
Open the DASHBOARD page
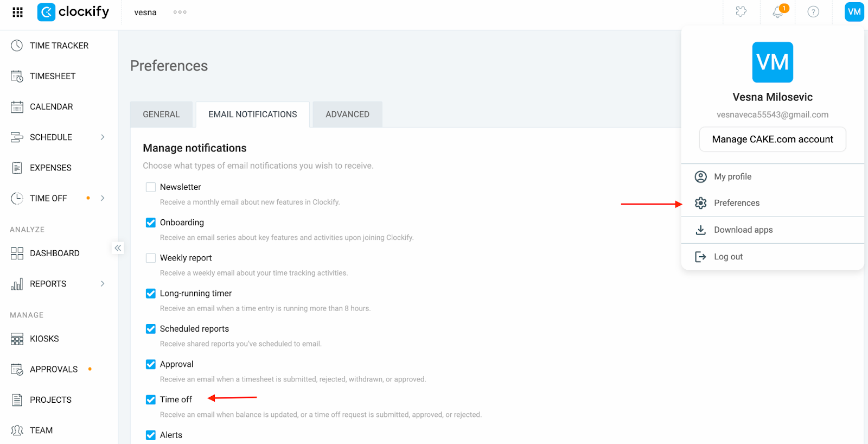[55, 253]
